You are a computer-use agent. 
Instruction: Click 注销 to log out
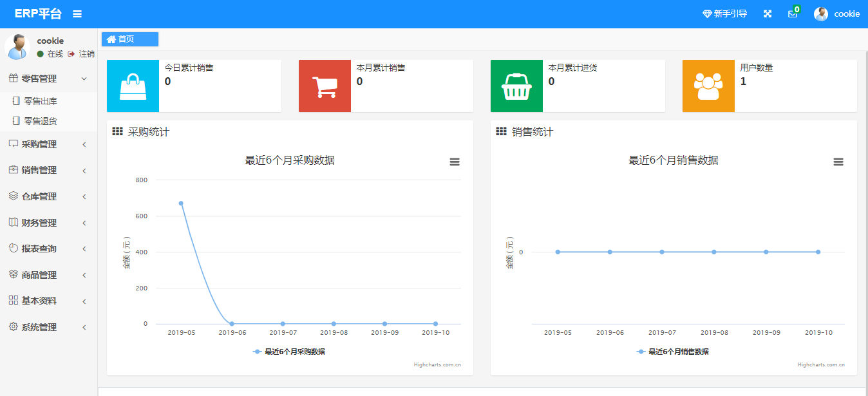click(87, 54)
